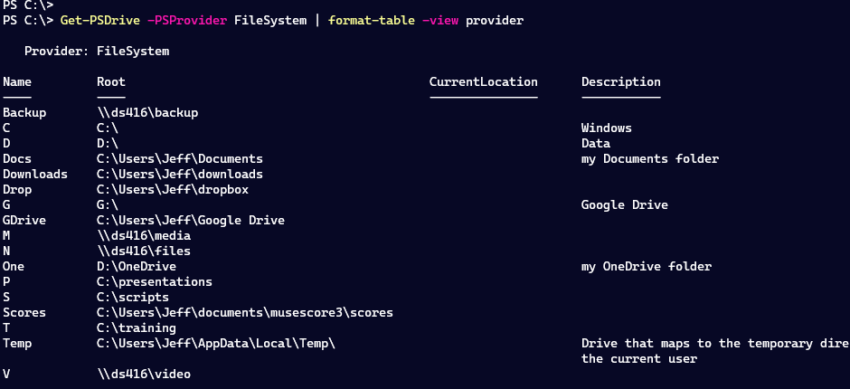Image resolution: width=850 pixels, height=389 pixels.
Task: Click the Name column header
Action: click(x=17, y=82)
